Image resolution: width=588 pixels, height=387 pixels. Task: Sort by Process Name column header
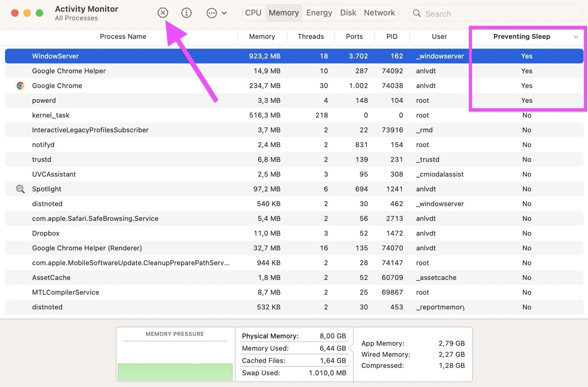coord(123,37)
